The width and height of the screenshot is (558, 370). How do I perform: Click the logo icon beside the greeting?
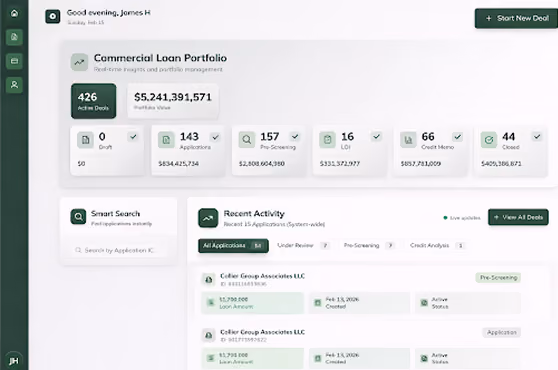point(53,16)
